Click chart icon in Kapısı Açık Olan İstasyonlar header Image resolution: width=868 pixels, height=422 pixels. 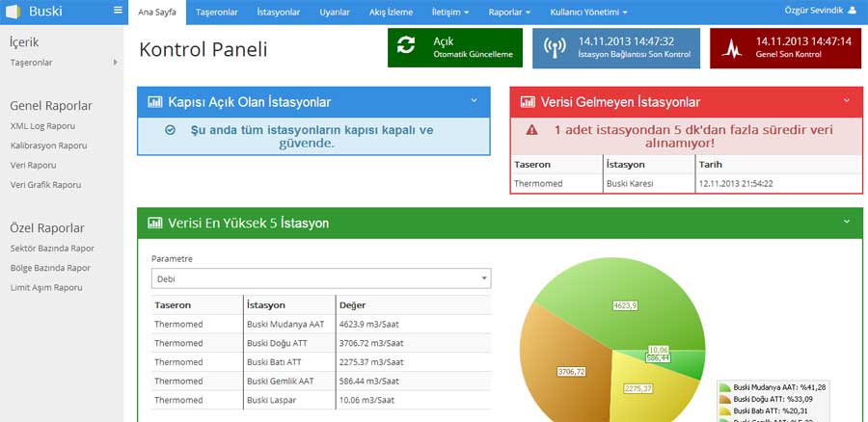point(155,102)
